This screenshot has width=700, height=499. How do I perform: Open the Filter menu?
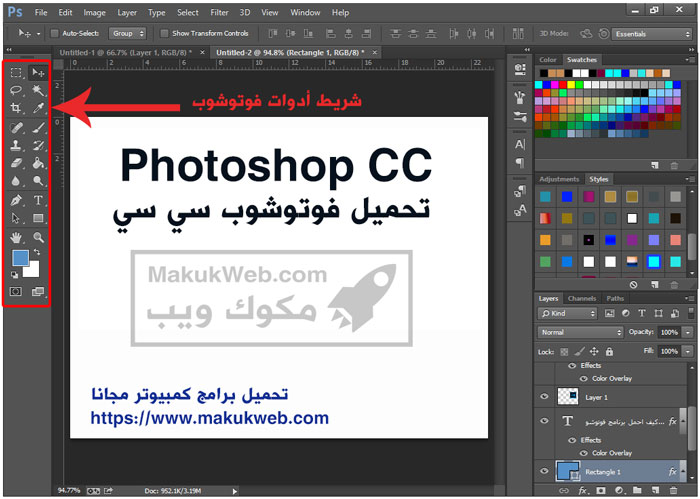pyautogui.click(x=219, y=12)
